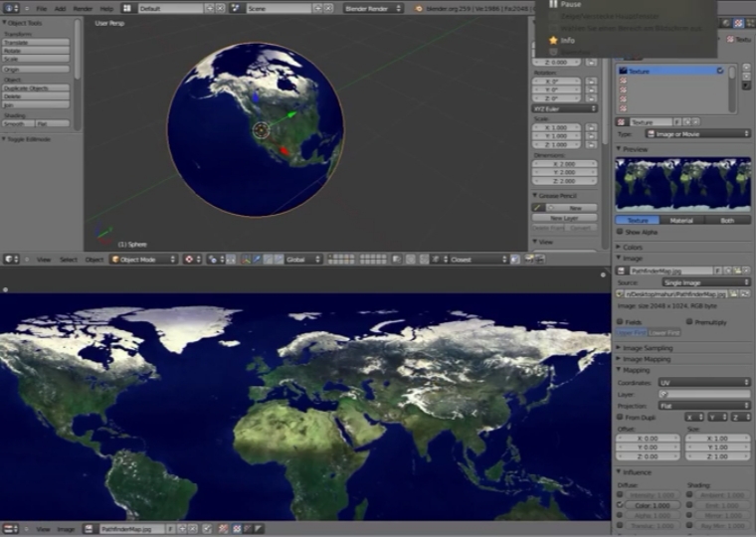Select the translate manipulator arrow icon
The width and height of the screenshot is (756, 537).
pos(257,260)
